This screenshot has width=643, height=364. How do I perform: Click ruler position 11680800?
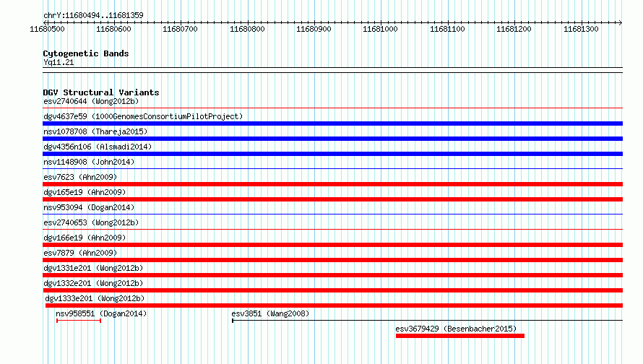pos(247,29)
